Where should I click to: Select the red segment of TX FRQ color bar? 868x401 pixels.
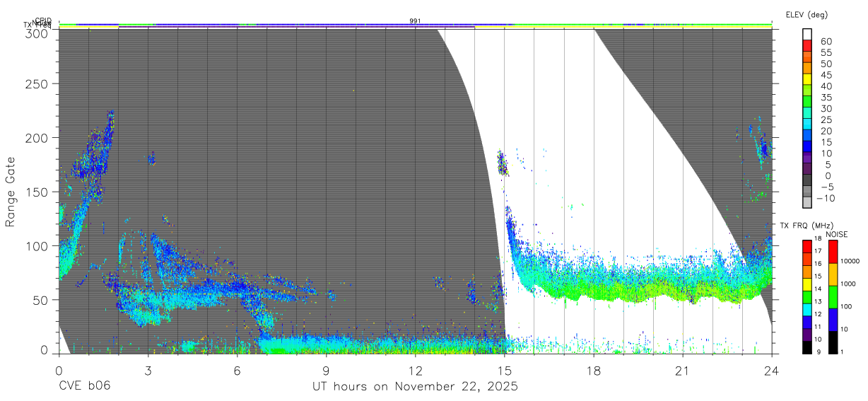pos(807,247)
